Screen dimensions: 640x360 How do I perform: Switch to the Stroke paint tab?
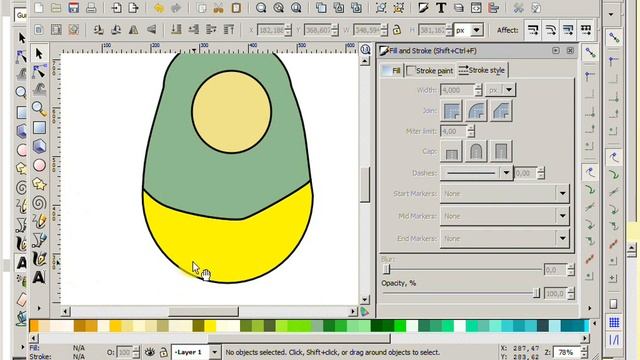point(430,71)
